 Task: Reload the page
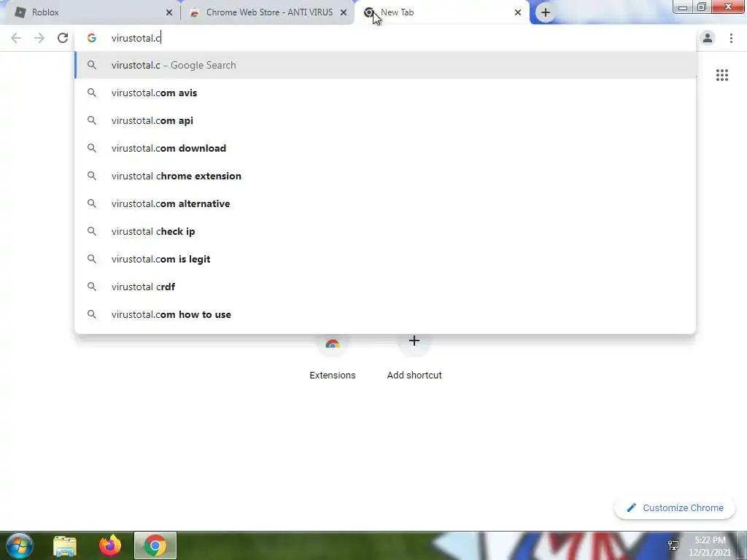[63, 38]
